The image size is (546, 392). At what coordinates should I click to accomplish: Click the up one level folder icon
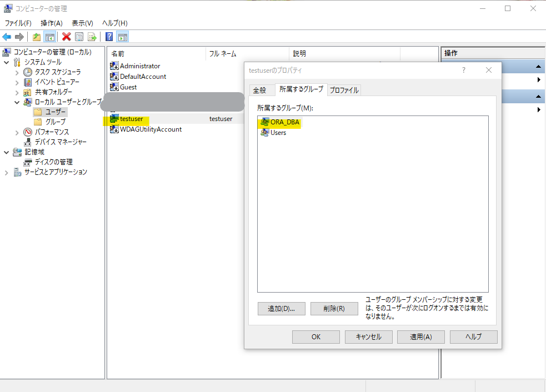click(37, 37)
